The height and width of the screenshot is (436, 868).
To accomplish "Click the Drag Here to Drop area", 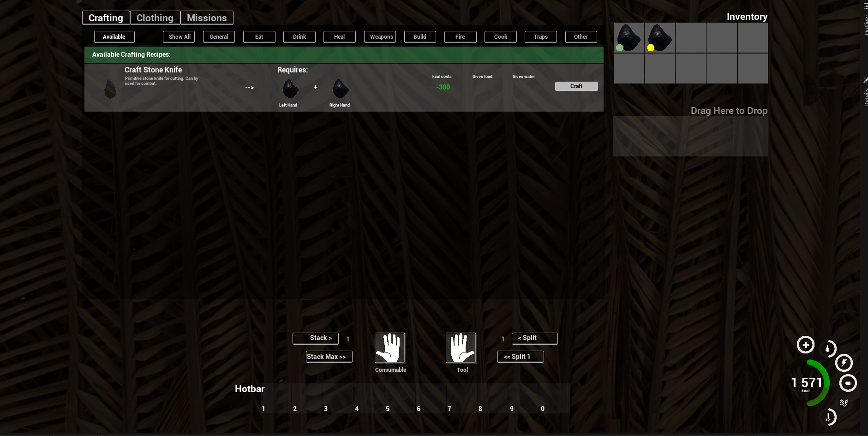I will click(x=690, y=136).
